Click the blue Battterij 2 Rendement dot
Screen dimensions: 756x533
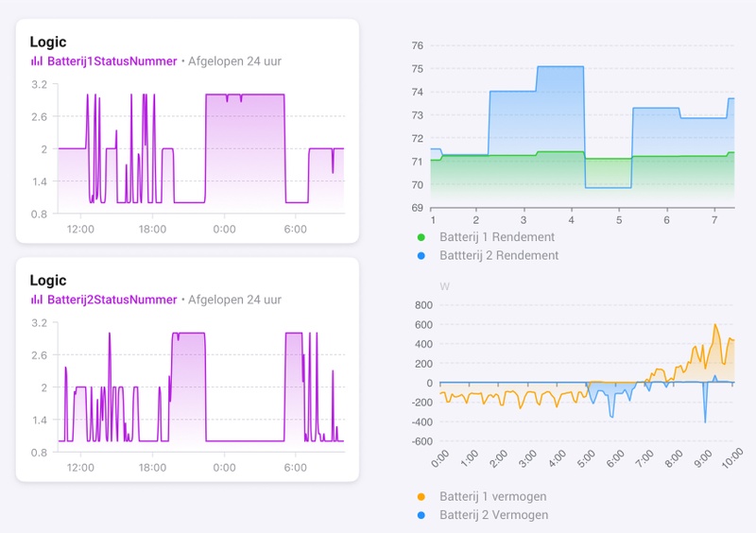421,256
